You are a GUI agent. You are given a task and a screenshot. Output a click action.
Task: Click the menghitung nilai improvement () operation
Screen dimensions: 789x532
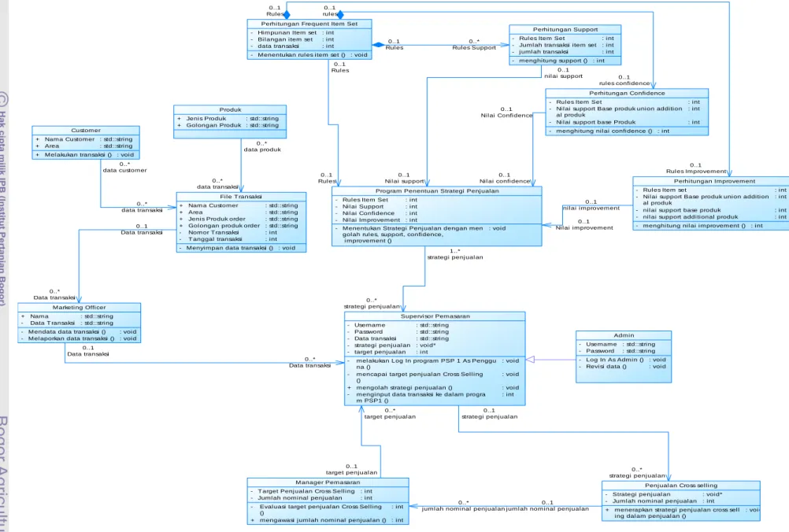694,227
